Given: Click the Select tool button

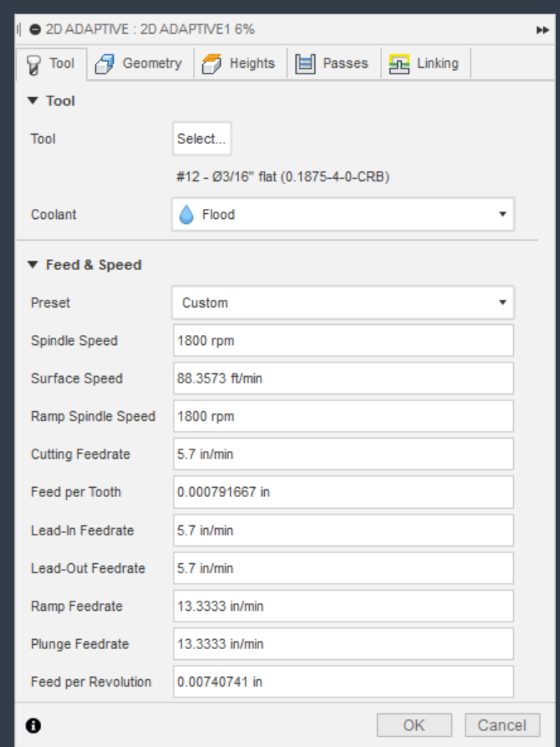Looking at the screenshot, I should [201, 139].
